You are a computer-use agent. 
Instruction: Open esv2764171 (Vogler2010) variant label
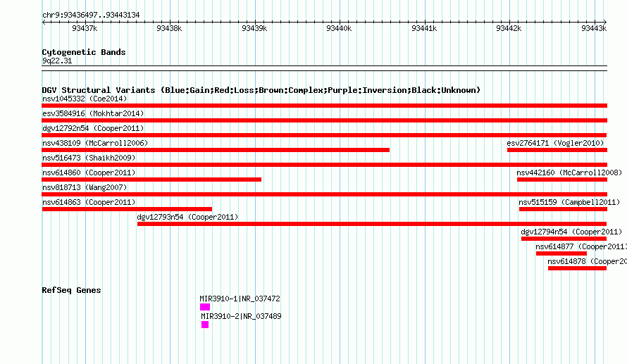click(x=555, y=143)
